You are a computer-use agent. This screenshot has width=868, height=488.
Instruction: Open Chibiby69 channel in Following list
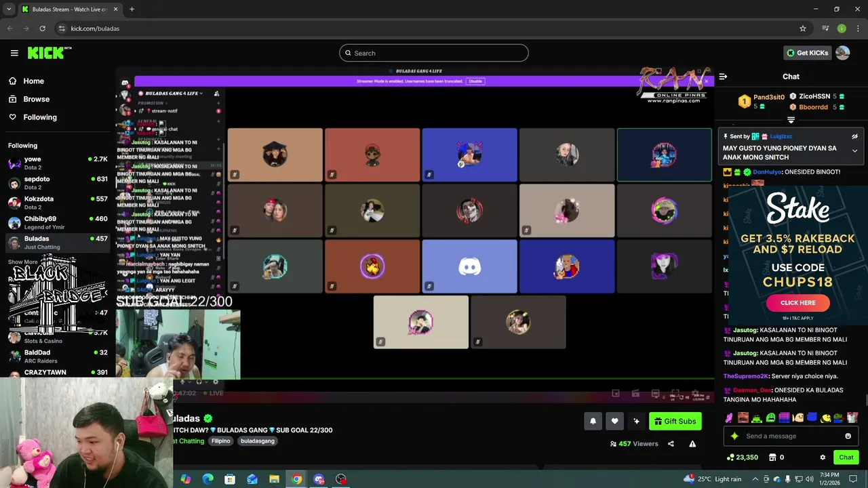point(58,222)
